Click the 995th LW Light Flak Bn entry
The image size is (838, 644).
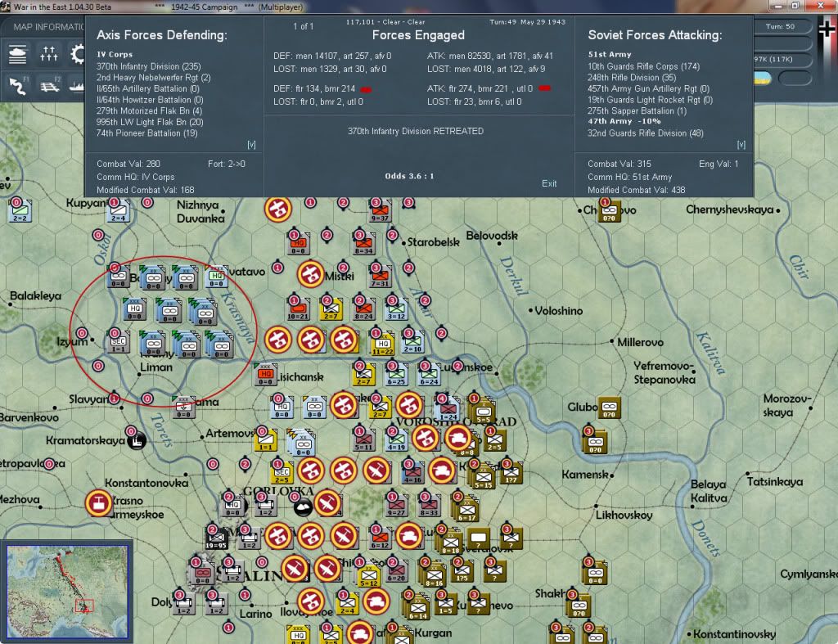click(150, 122)
